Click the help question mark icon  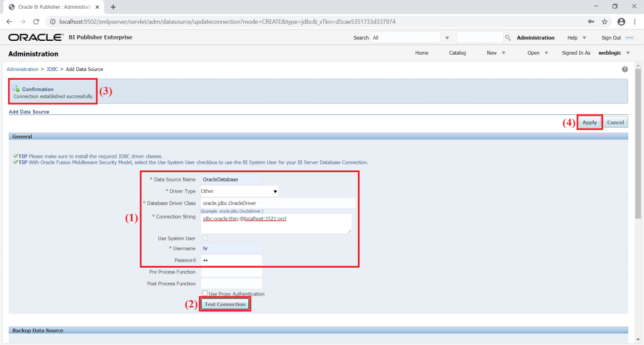(x=625, y=69)
